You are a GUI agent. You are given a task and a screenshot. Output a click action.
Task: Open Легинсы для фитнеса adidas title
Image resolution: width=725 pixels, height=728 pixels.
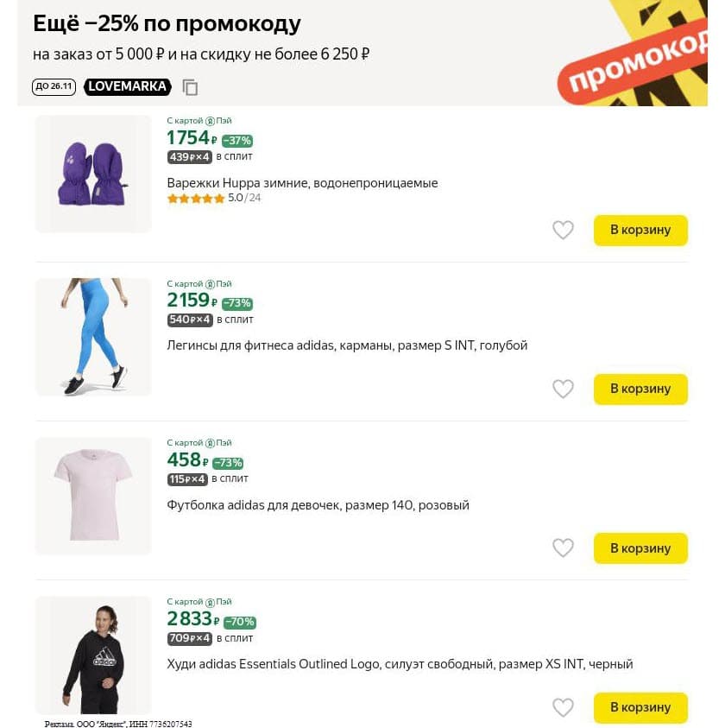[x=347, y=345]
